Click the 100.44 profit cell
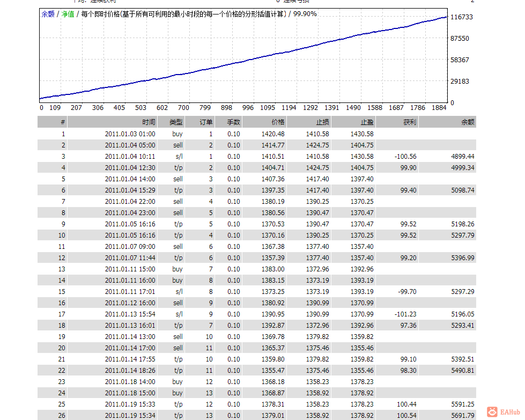Image resolution: width=525 pixels, height=420 pixels. click(x=407, y=404)
